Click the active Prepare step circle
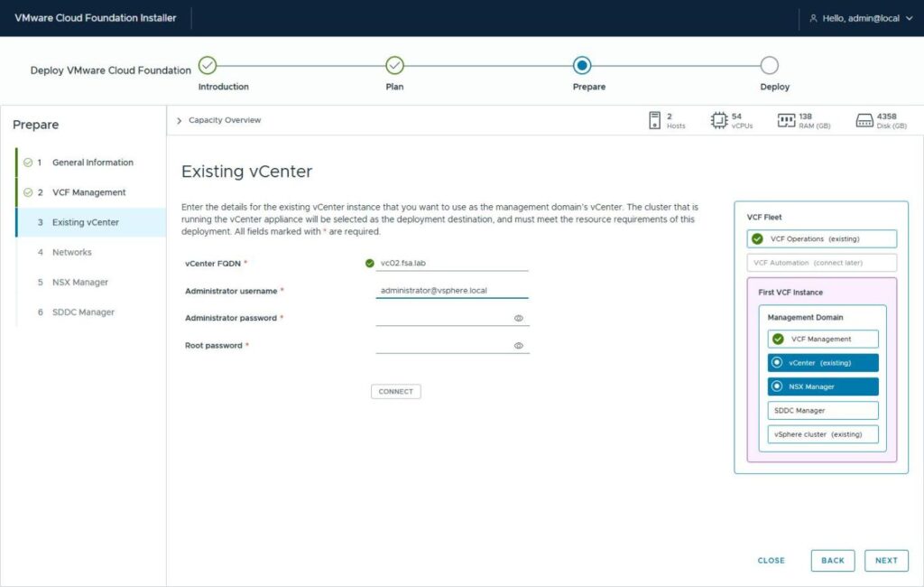The height and width of the screenshot is (587, 924). point(582,65)
